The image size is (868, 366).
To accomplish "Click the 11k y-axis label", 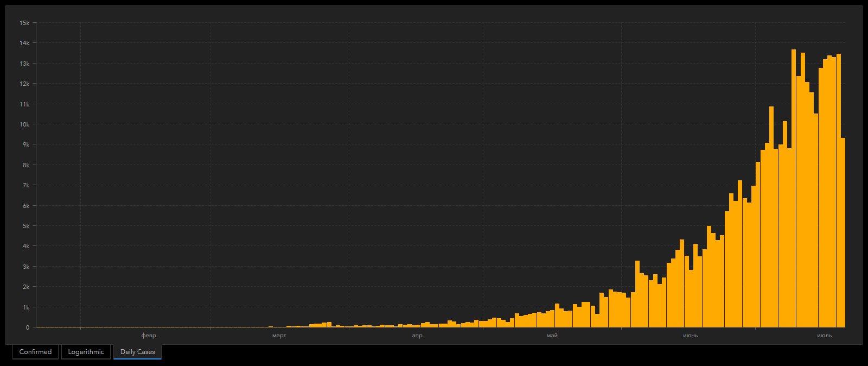I will point(24,104).
